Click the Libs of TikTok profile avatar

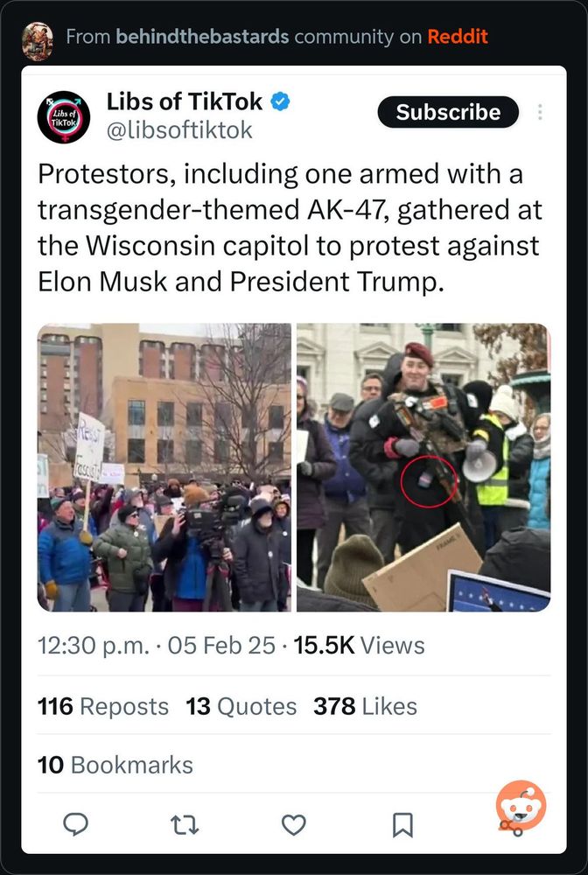pos(64,116)
